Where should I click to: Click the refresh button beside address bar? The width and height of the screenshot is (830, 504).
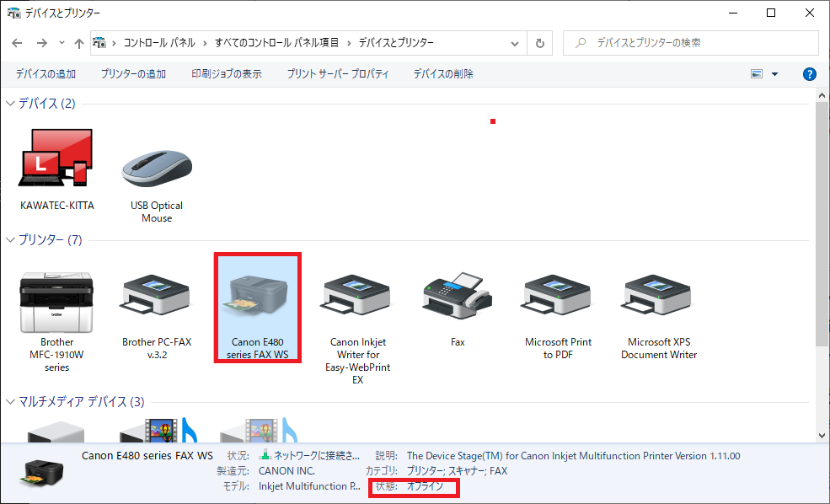click(x=540, y=43)
